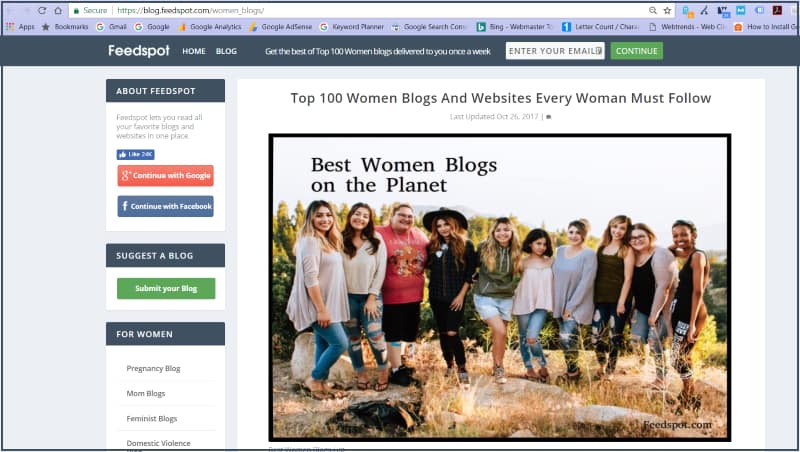Image resolution: width=800 pixels, height=452 pixels.
Task: Click Continue with Facebook
Action: click(x=165, y=206)
